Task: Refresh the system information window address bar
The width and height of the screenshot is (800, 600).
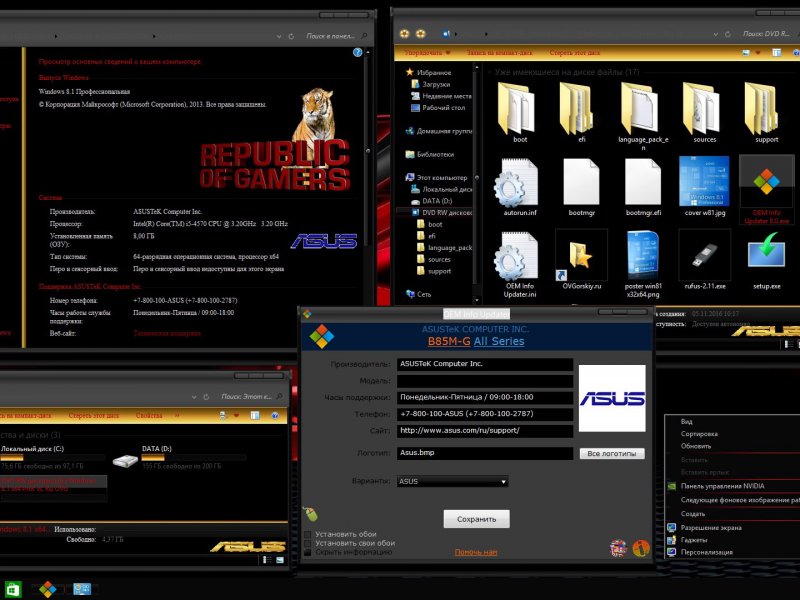Action: pos(291,36)
